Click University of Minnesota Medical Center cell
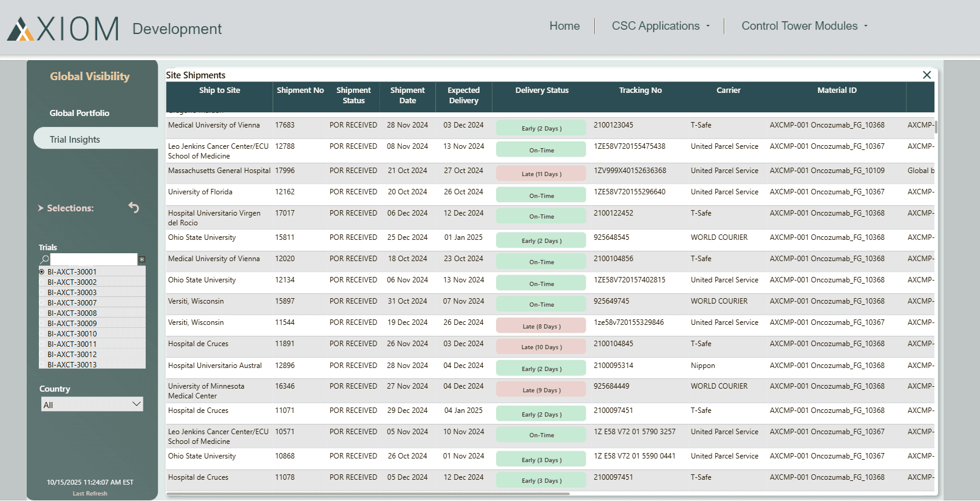Viewport: 980px width, 501px height. 206,391
